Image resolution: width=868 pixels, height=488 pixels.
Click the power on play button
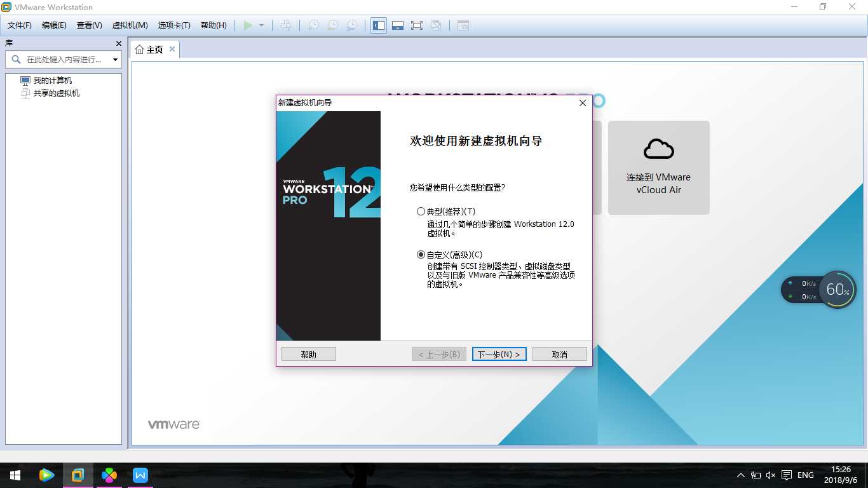[248, 25]
